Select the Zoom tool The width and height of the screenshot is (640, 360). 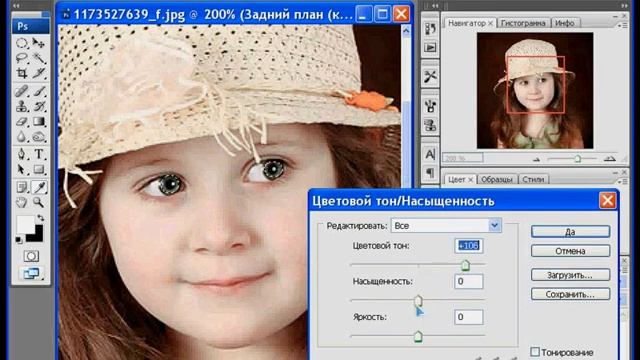[39, 202]
